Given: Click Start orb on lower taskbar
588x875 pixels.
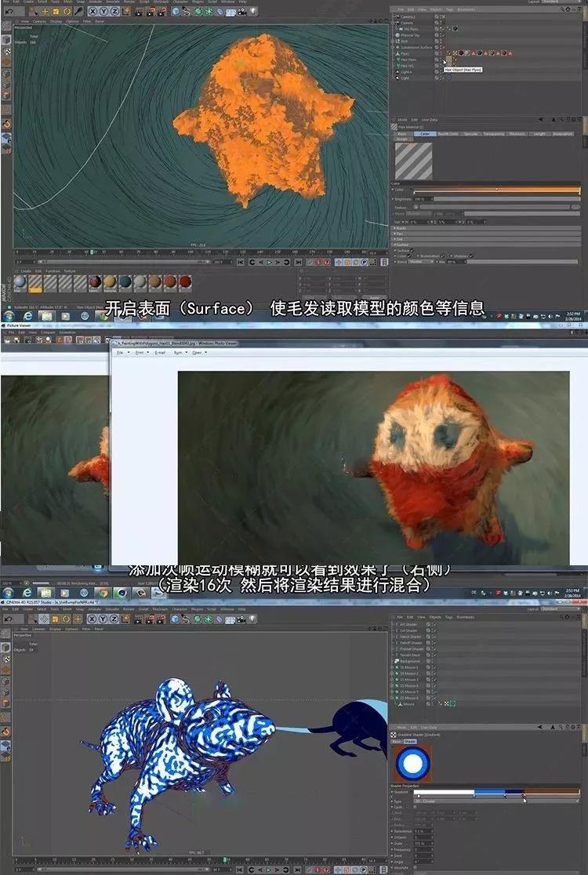Looking at the screenshot, I should [8, 594].
